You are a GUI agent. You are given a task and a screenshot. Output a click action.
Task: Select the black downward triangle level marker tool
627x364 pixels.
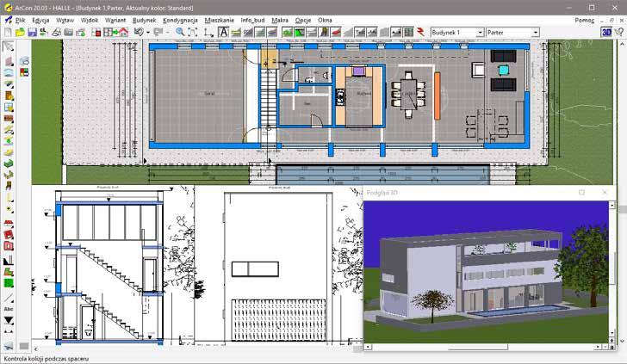tap(9, 320)
